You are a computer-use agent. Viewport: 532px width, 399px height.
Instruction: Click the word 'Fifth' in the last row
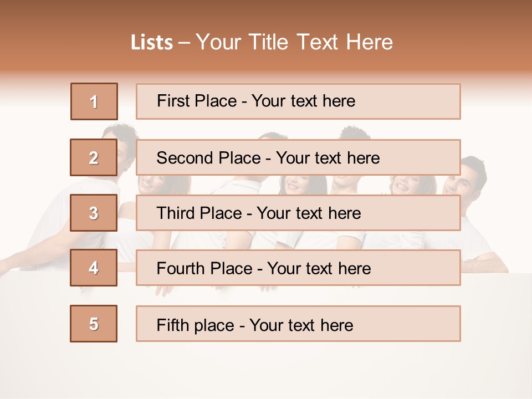pyautogui.click(x=172, y=325)
